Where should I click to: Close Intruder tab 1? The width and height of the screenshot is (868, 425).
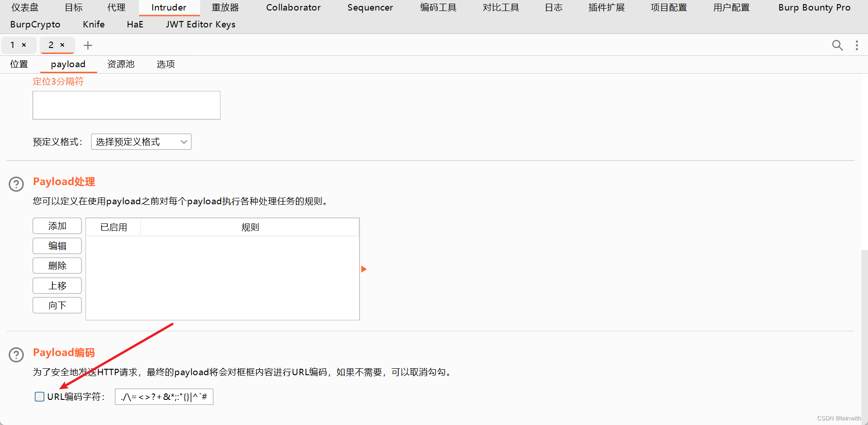(24, 45)
